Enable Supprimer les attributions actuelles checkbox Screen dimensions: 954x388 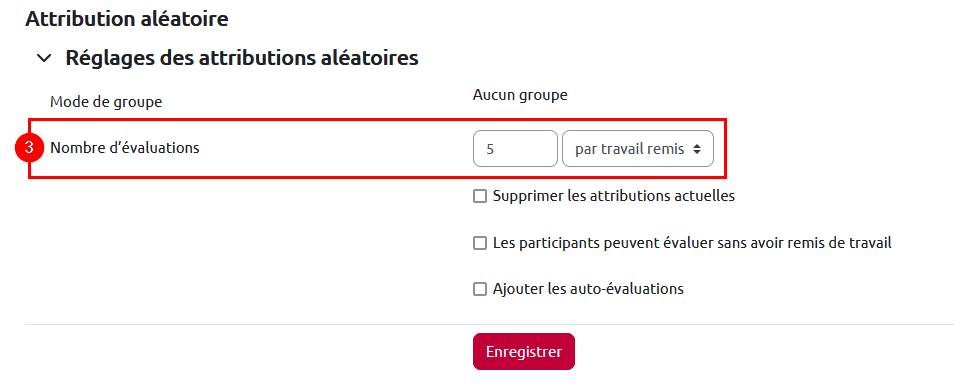click(480, 196)
